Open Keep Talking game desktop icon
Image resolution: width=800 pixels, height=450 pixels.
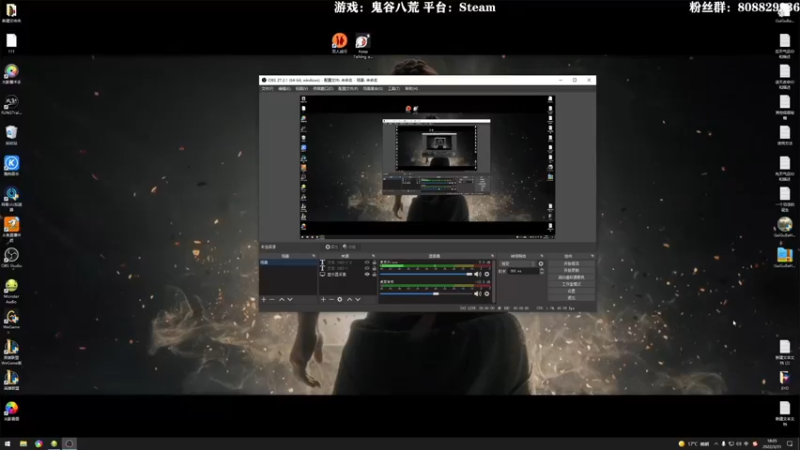(363, 45)
